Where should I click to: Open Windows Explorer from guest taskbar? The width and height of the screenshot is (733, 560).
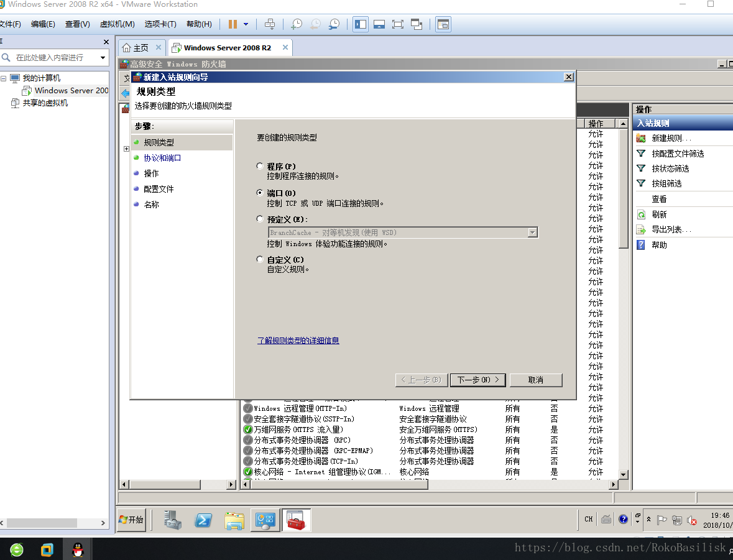pos(234,520)
